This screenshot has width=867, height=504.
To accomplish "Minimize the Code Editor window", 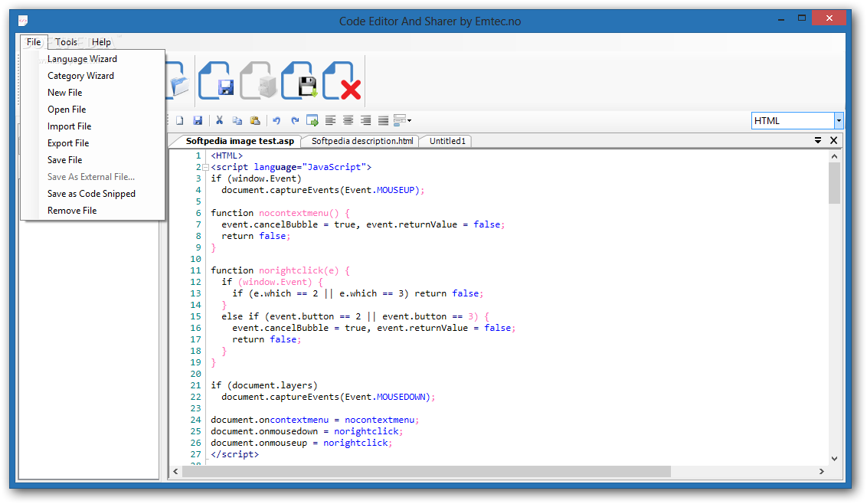I will pos(781,19).
